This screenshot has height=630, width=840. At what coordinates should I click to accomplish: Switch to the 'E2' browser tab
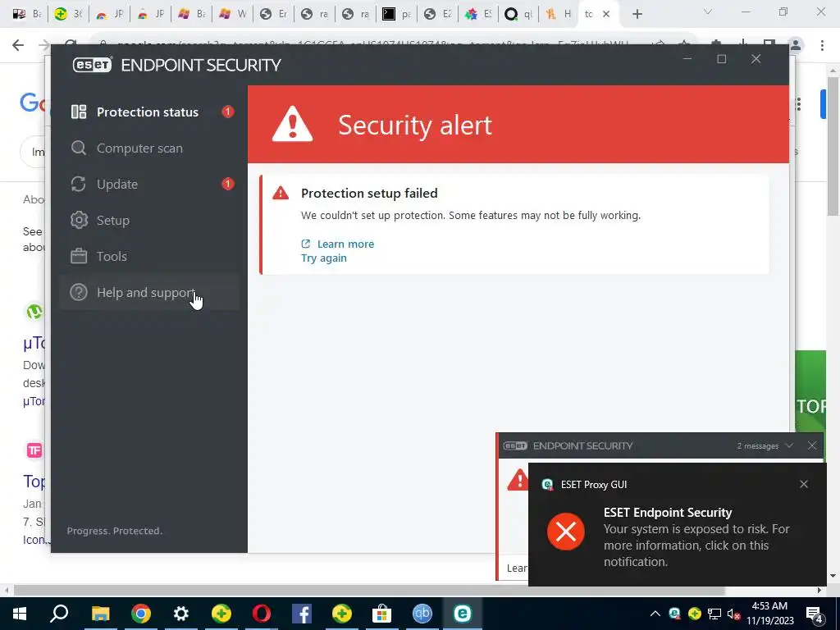pos(438,15)
